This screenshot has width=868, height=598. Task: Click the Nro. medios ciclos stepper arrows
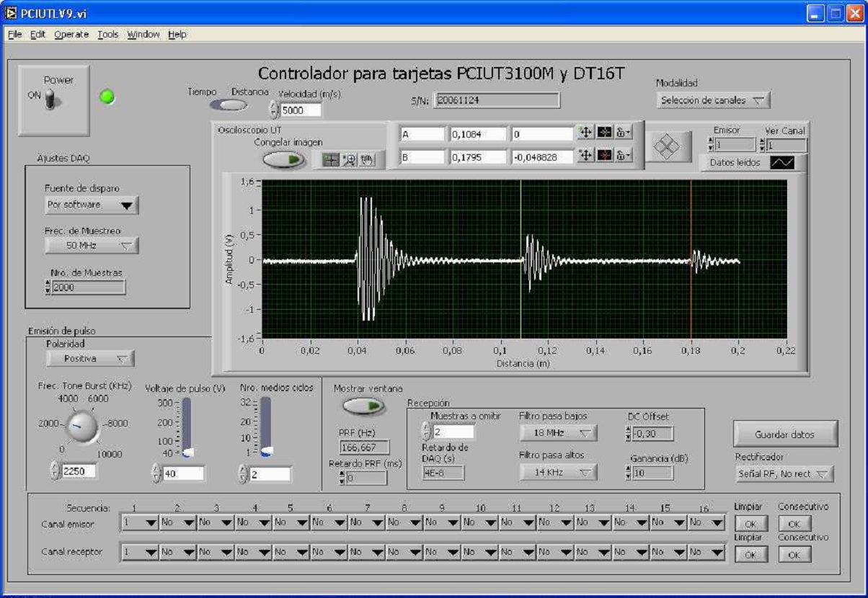pos(243,474)
